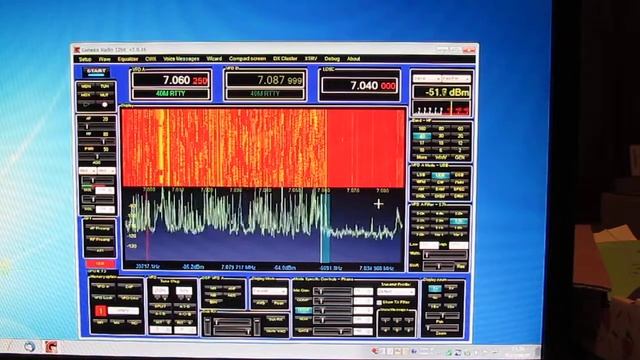Open the Transmit Profile dropdown

click(x=396, y=292)
